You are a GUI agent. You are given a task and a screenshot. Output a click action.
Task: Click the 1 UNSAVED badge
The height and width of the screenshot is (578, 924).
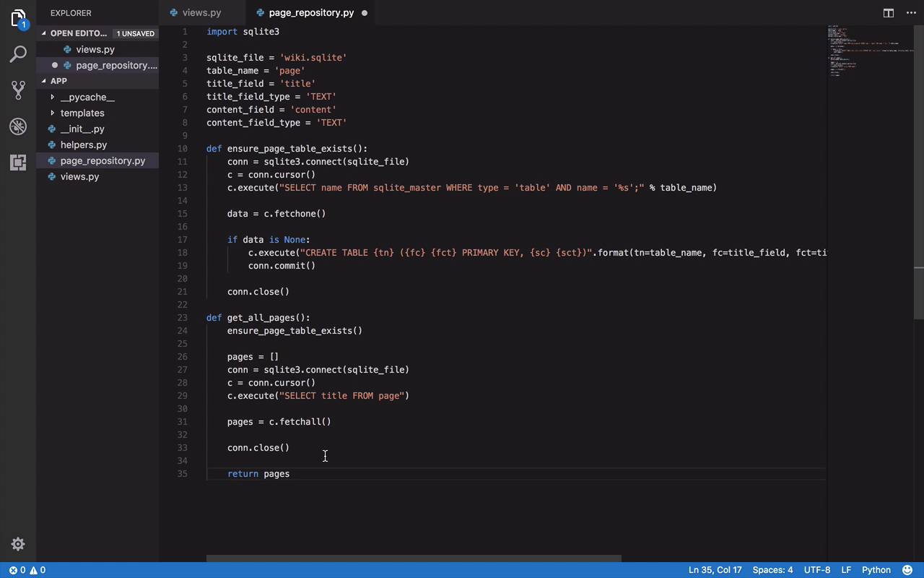click(x=136, y=33)
